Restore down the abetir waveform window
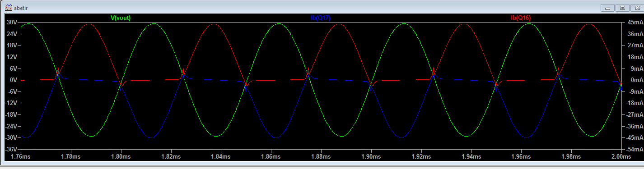 point(622,8)
